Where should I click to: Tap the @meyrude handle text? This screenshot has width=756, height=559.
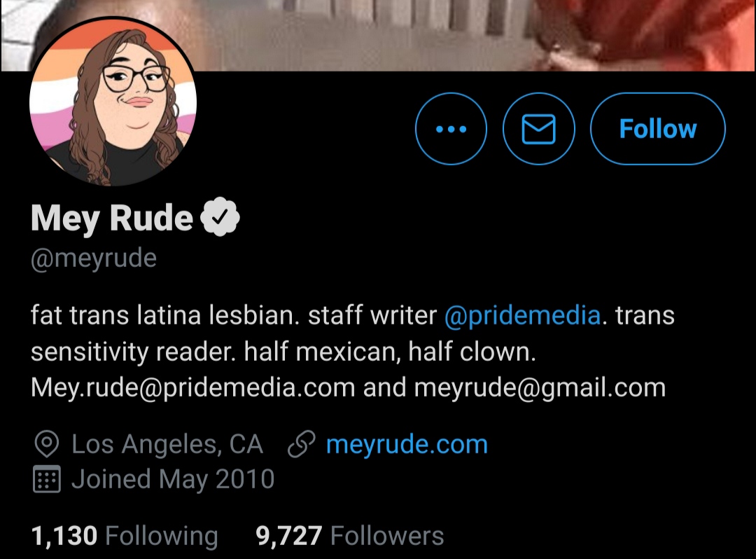(94, 258)
